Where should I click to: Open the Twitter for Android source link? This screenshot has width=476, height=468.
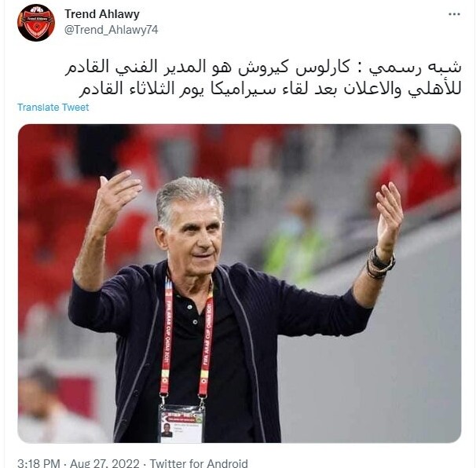click(199, 463)
